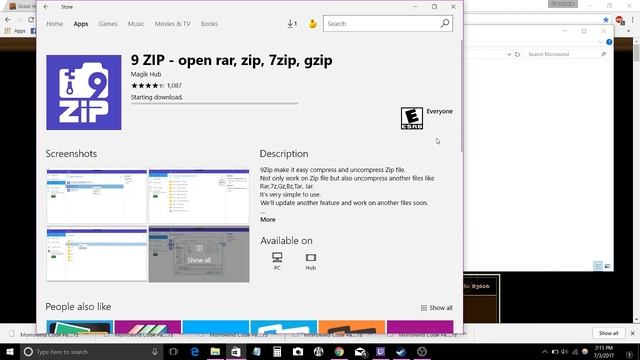Open the user account avatar

tap(313, 24)
